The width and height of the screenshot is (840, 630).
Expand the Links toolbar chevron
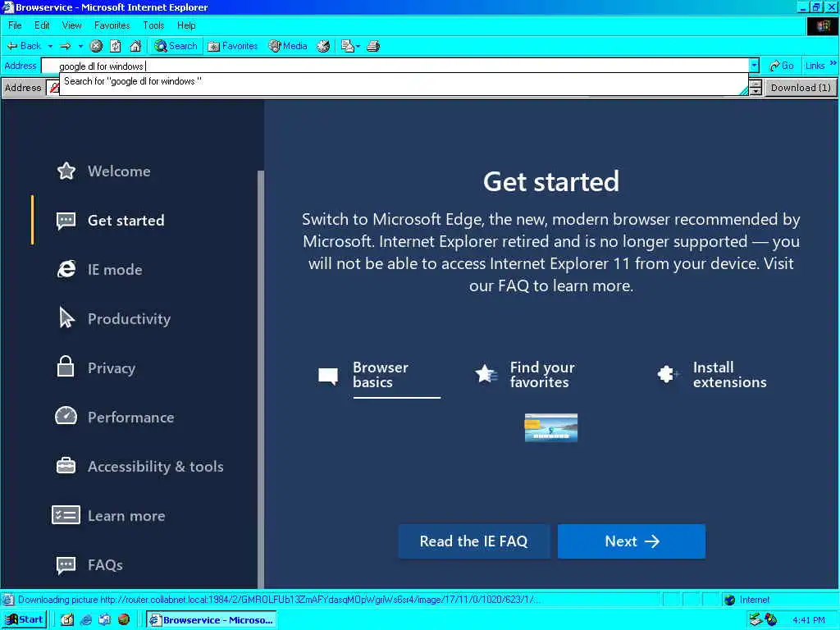point(833,63)
